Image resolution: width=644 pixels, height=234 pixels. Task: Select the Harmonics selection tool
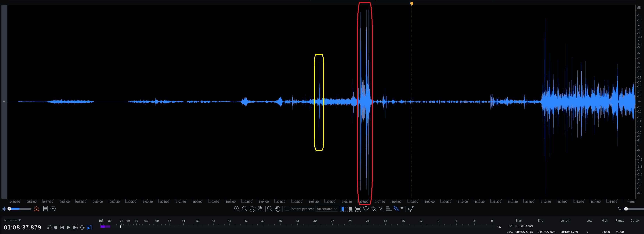point(389,209)
